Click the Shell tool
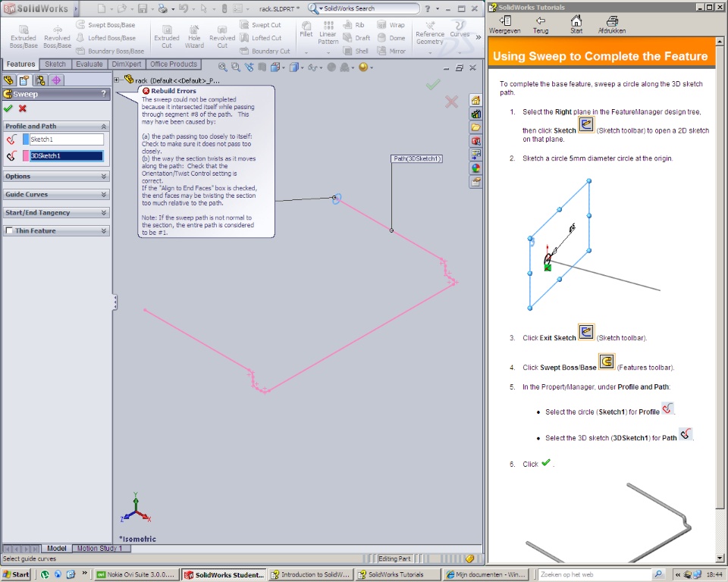 coord(356,51)
